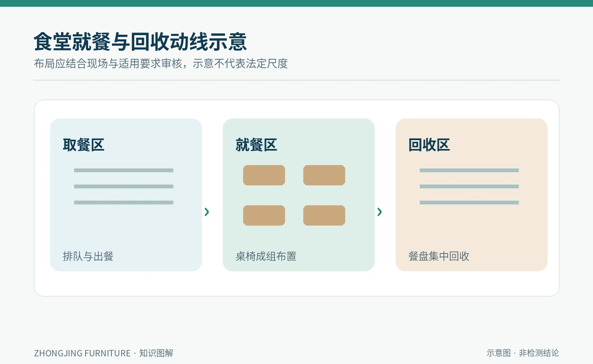Select the title 食堂就餐与回收动线示意

tap(140, 42)
